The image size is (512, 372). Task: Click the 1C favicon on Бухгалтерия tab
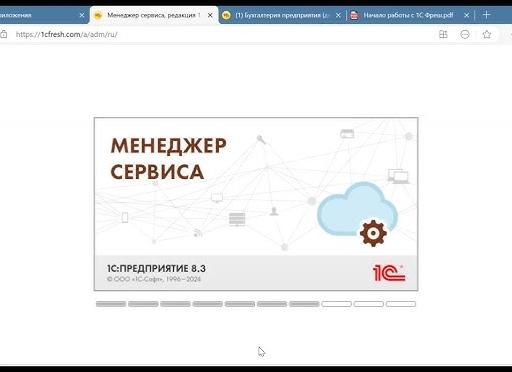tap(226, 15)
